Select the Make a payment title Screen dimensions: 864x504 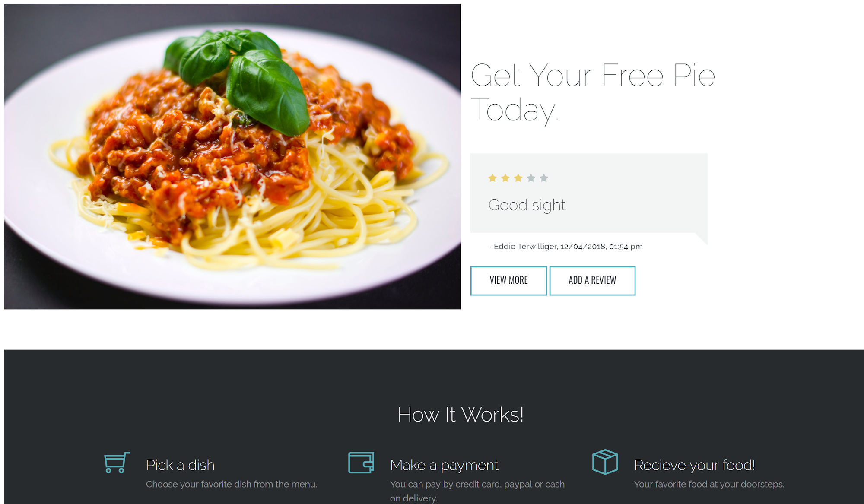click(x=444, y=466)
